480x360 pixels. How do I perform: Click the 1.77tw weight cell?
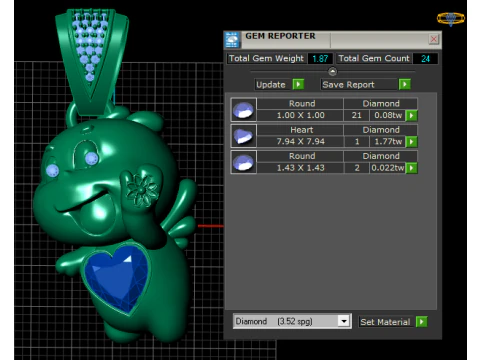coord(388,142)
